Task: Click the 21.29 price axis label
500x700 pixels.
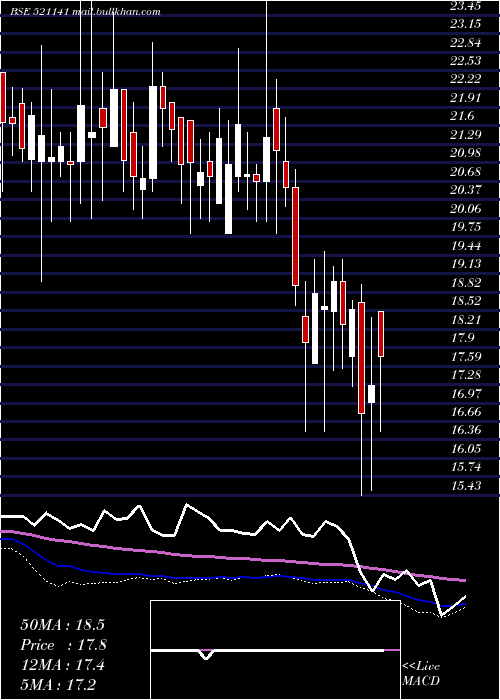Action: pos(466,134)
